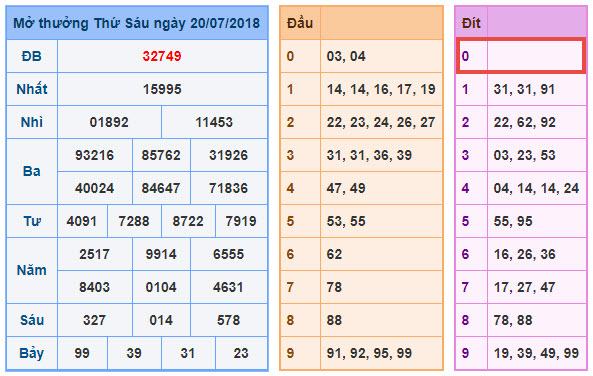This screenshot has width=593, height=376.
Task: Select Tư prize number 7288
Action: coord(134,221)
